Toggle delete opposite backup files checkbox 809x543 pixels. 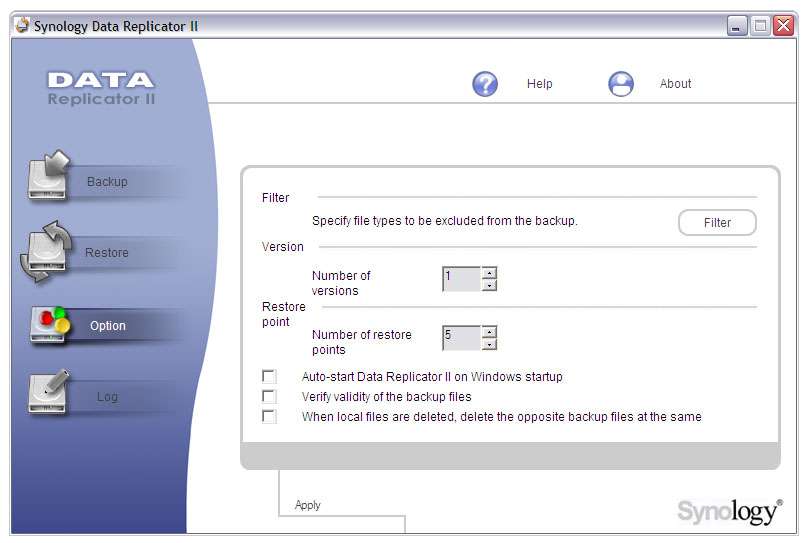click(269, 416)
